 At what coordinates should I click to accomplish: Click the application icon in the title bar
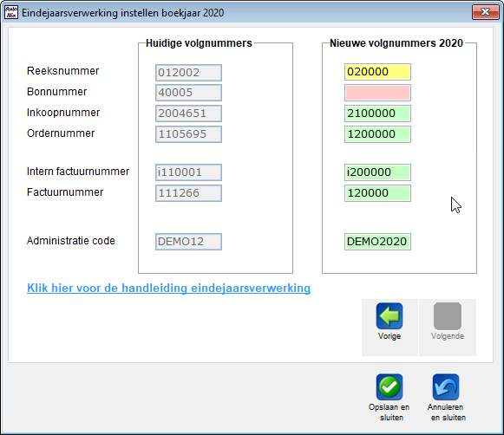(11, 12)
